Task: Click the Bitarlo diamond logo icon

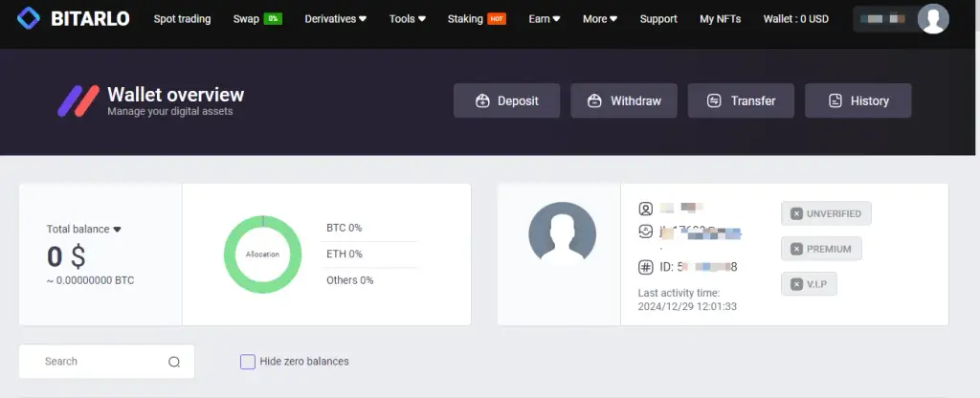Action: click(28, 19)
